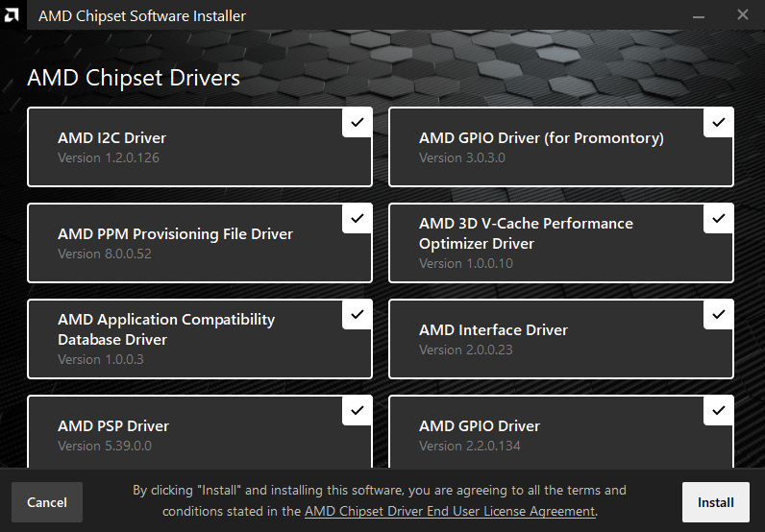This screenshot has width=765, height=532.
Task: Toggle AMD PPM Provisioning File Driver checkbox
Action: click(x=358, y=219)
